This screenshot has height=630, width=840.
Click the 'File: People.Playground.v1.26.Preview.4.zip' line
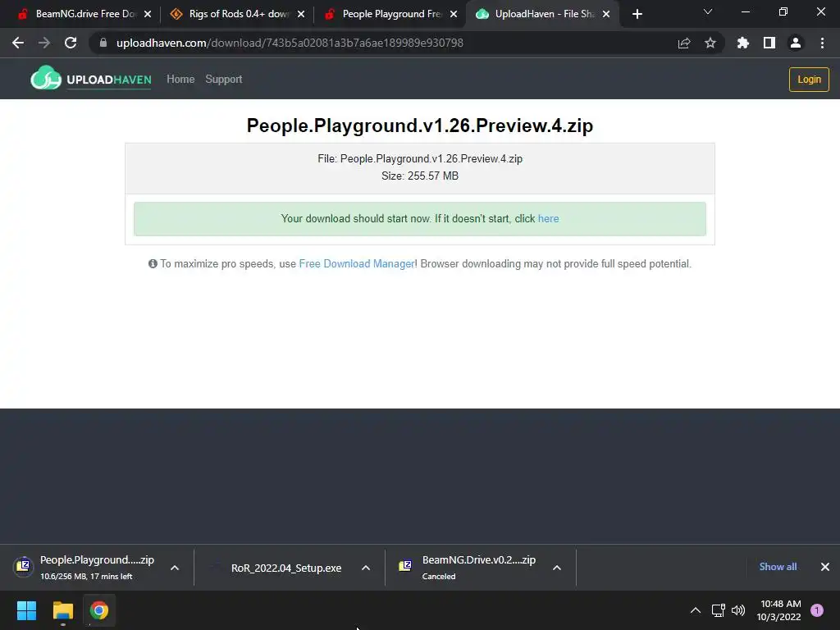(x=420, y=158)
